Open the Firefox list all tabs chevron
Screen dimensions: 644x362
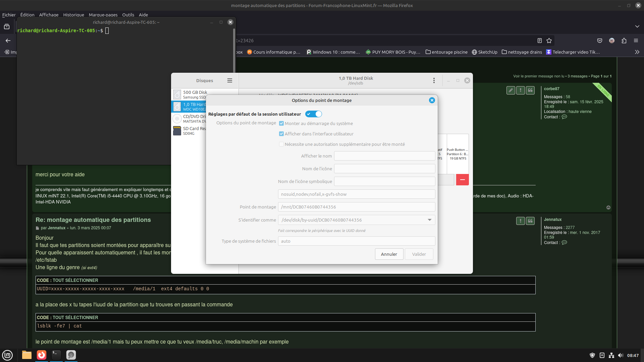pos(637,26)
